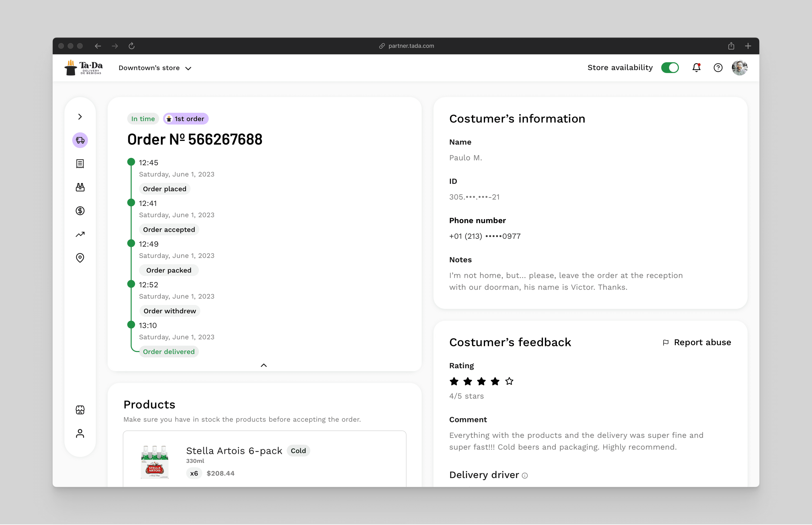Screen dimensions: 812x525
Task: Open the user profile icon in sidebar
Action: (x=80, y=433)
